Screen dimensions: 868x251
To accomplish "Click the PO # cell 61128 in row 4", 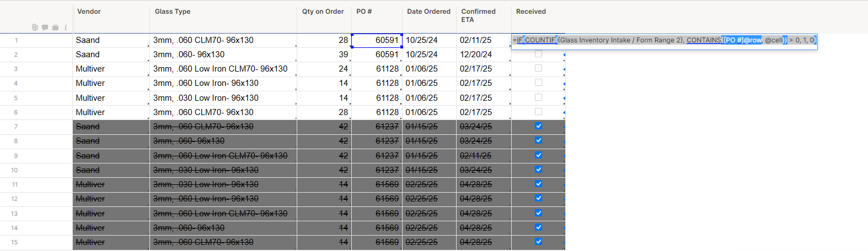I will pos(377,83).
